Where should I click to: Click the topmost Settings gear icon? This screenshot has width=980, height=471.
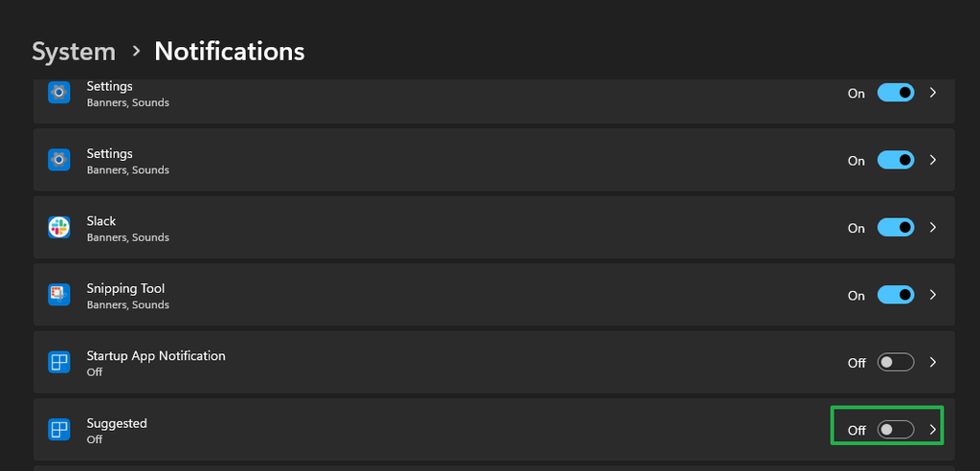point(59,93)
